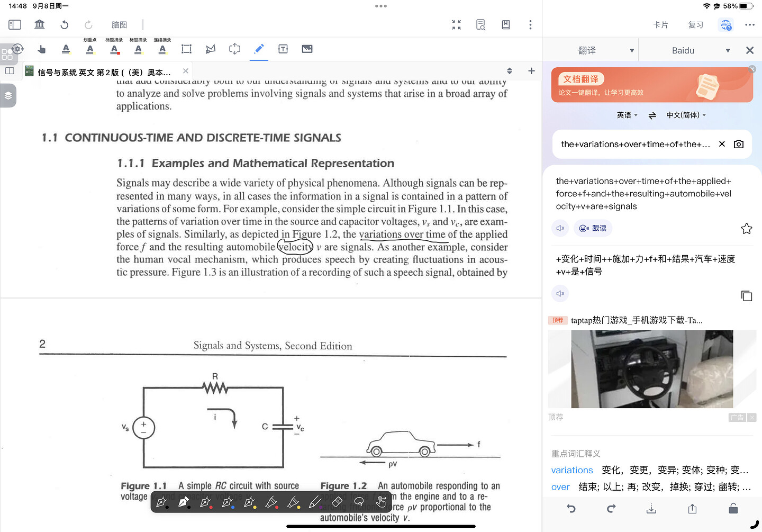Open the 英语 source language dropdown
The image size is (762, 532).
(627, 115)
